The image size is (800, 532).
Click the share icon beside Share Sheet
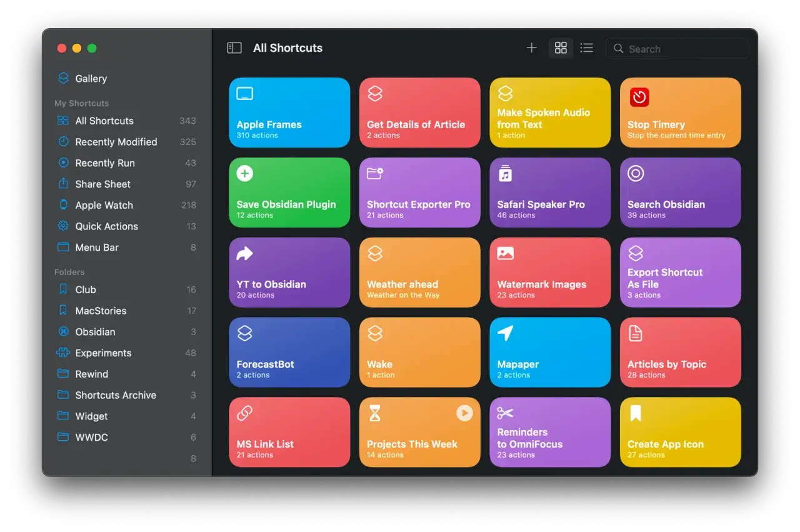[x=63, y=183]
